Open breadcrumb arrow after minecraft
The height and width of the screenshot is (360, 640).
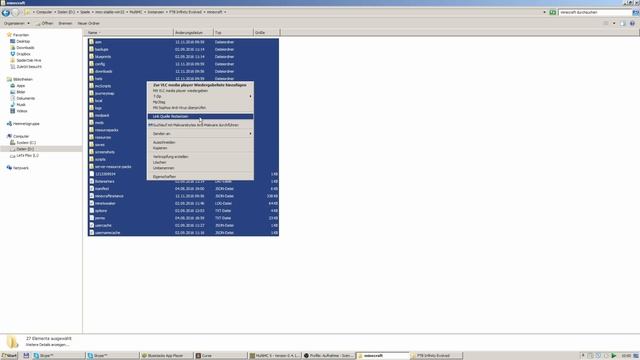pyautogui.click(x=225, y=12)
